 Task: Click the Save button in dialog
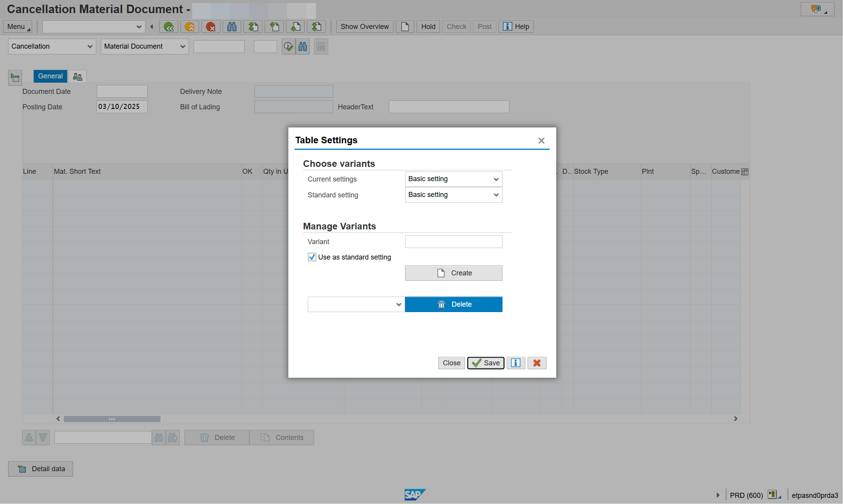click(x=485, y=363)
